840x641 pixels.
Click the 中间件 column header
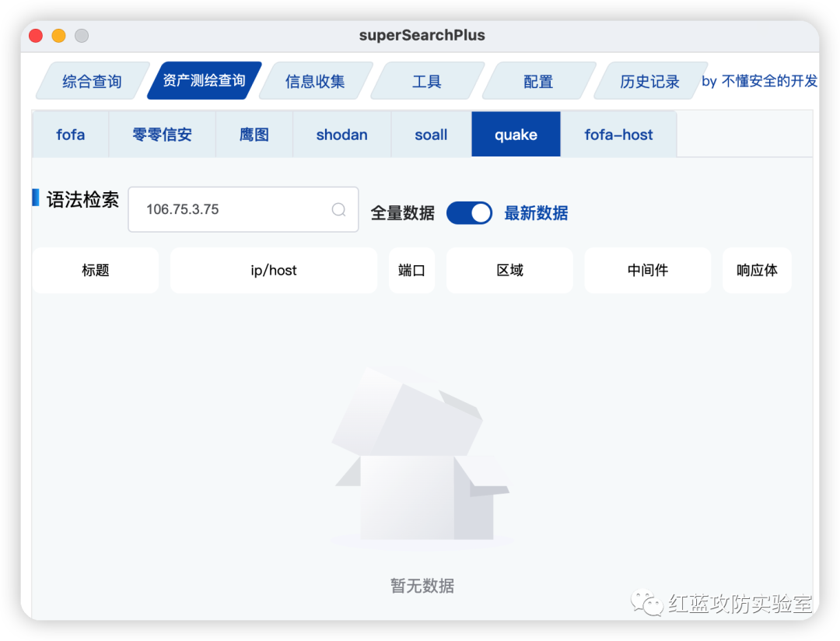[648, 270]
